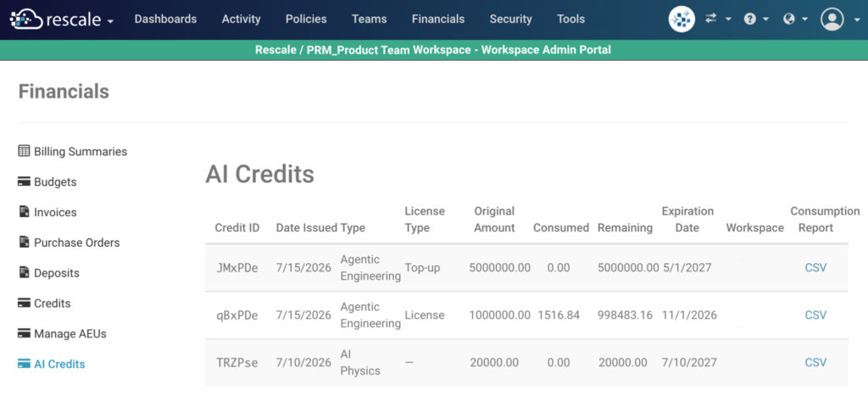
Task: Click credit ID TRZPse
Action: point(237,363)
